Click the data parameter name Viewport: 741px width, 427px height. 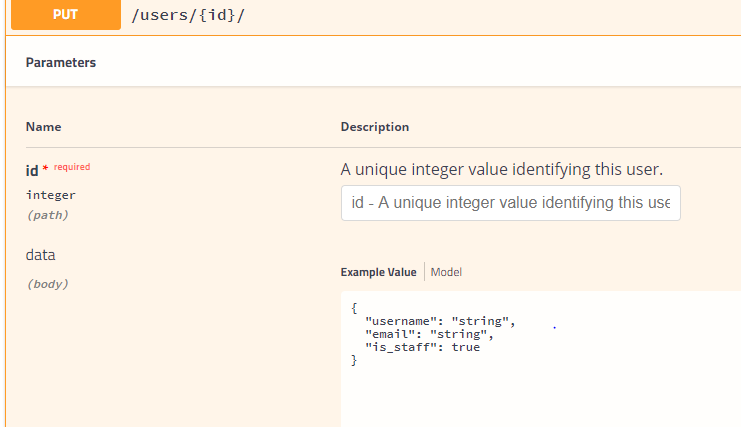coord(40,255)
